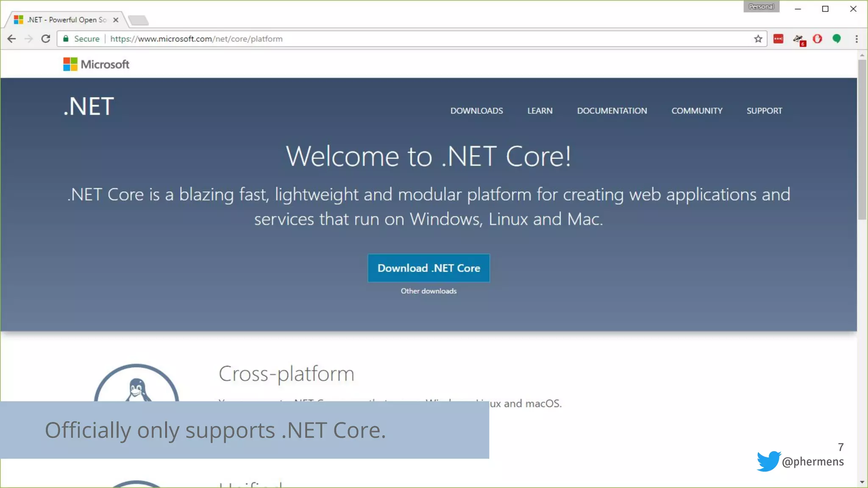The height and width of the screenshot is (488, 868).
Task: Click the browser forward arrow
Action: coord(28,39)
